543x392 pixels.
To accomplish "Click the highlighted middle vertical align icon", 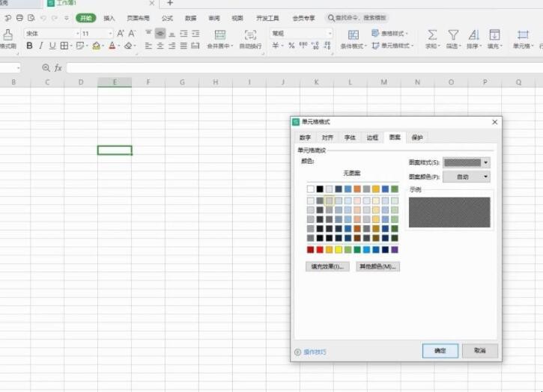I will (160, 33).
